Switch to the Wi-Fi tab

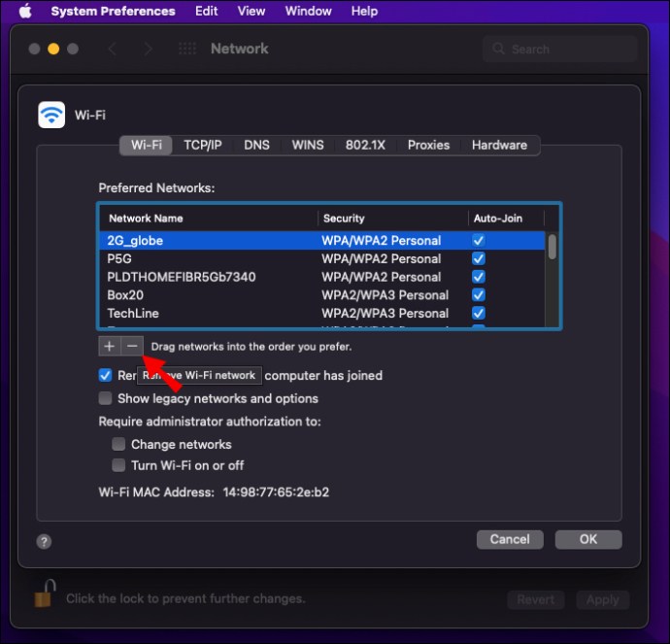pyautogui.click(x=146, y=146)
